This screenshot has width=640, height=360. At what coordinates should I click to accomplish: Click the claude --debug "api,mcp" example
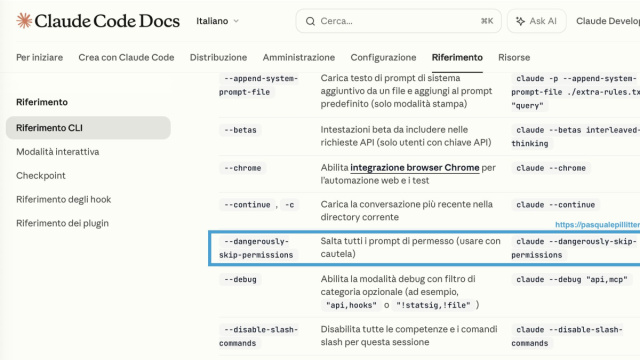(572, 280)
